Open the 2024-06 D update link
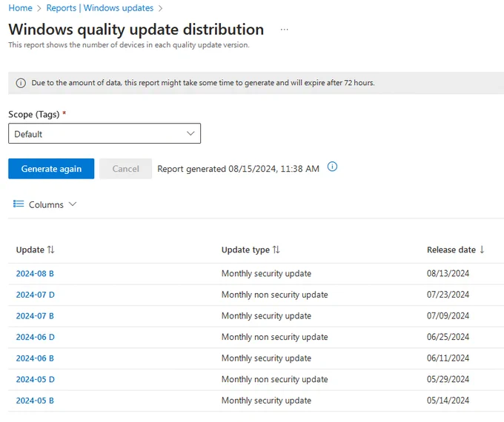Image resolution: width=504 pixels, height=422 pixels. point(36,337)
